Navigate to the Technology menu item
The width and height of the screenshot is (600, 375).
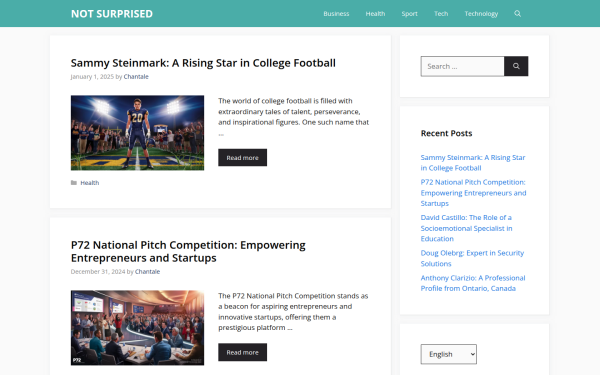[481, 14]
